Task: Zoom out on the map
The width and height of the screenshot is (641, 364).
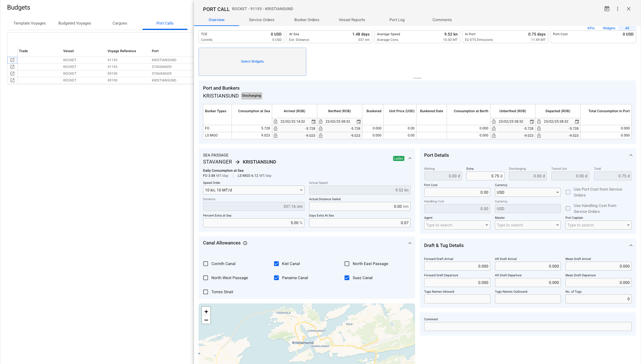Action: (206, 320)
